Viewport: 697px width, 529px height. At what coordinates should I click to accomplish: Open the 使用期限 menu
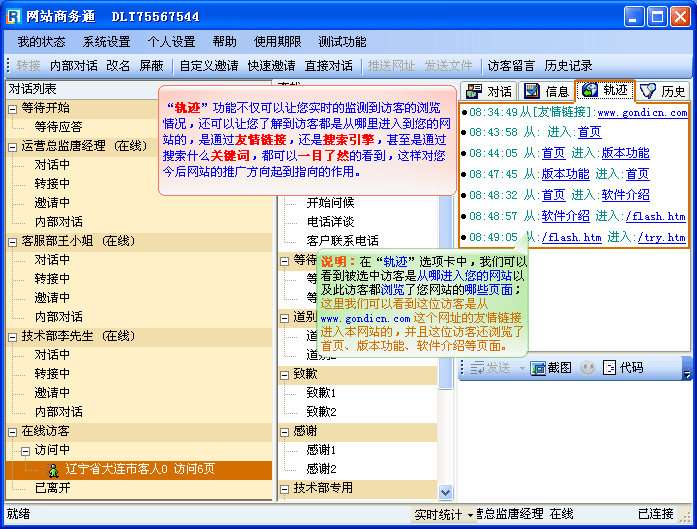(x=277, y=42)
